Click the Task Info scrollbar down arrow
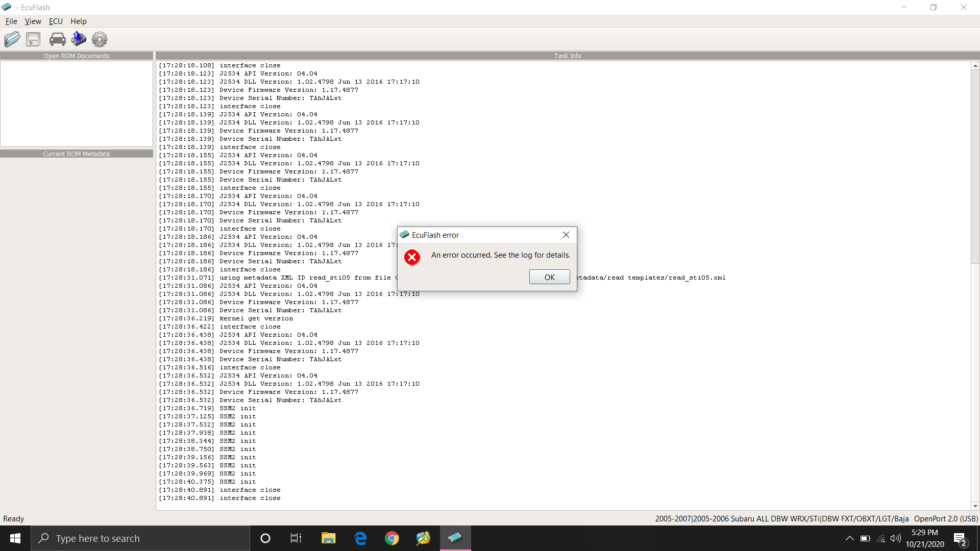Screen dimensions: 980x551 975,506
